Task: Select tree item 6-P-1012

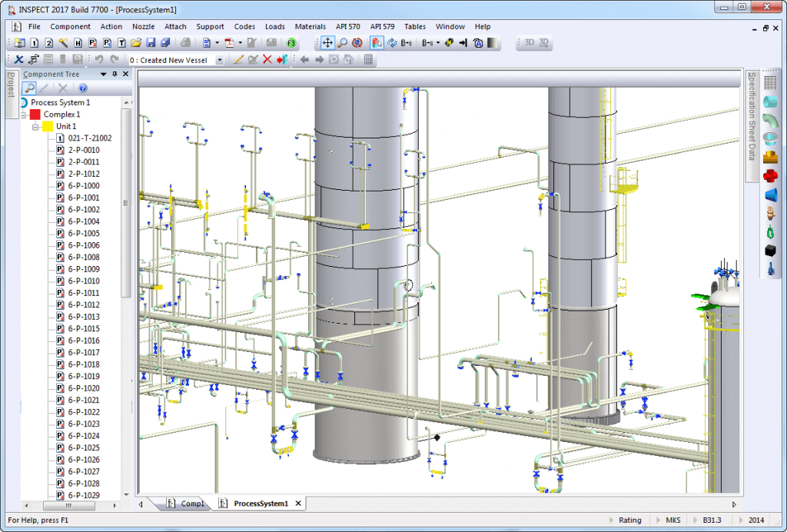Action: [x=83, y=304]
